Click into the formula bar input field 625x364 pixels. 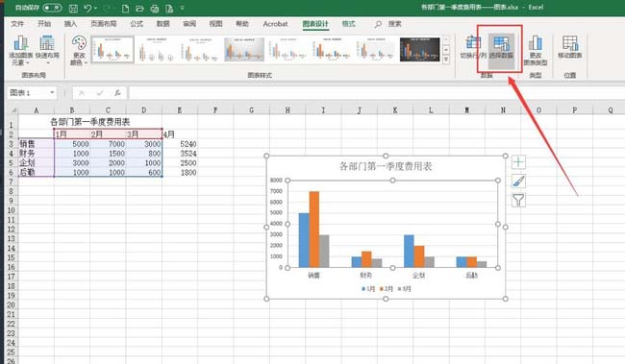(377, 93)
